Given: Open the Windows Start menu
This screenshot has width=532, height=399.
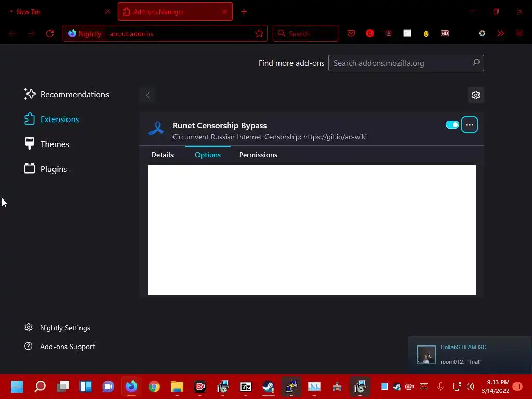Looking at the screenshot, I should [x=17, y=386].
